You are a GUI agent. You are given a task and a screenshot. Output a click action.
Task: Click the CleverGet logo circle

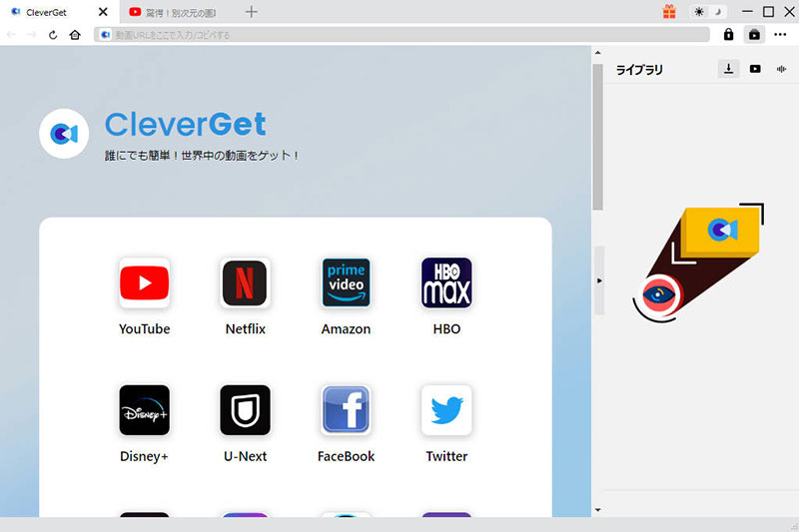[x=64, y=134]
